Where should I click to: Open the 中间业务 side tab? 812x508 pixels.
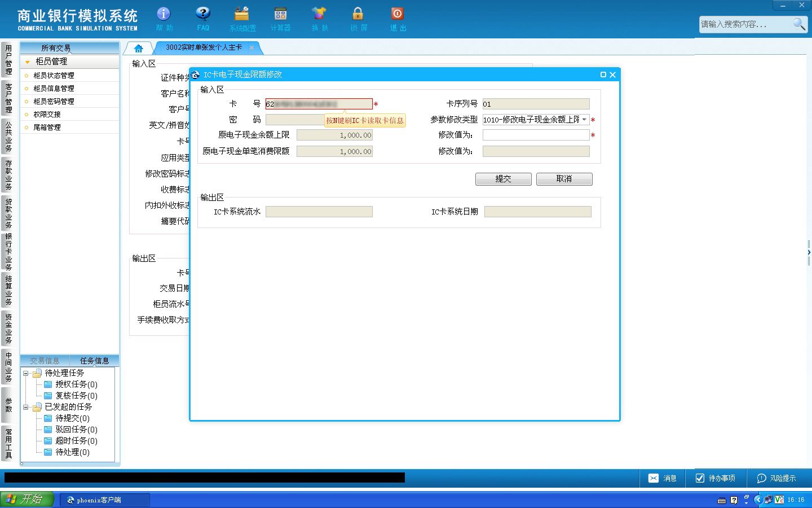(x=8, y=367)
